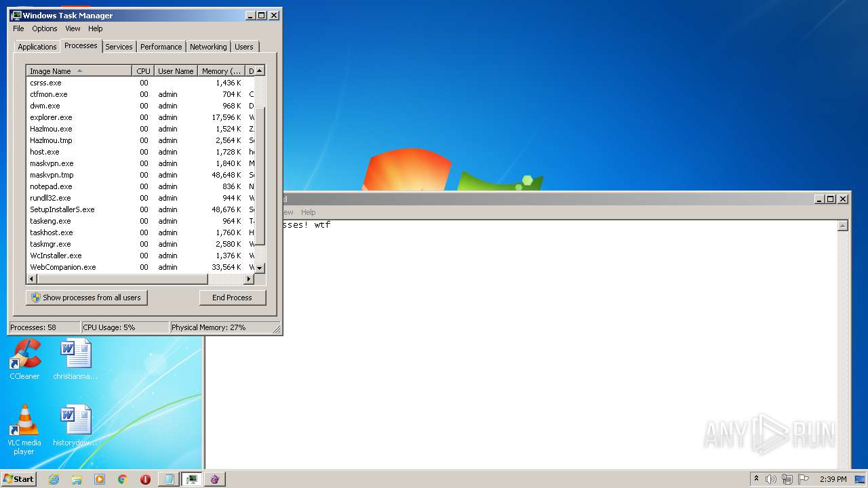Open the CCleaner desktop shortcut
Screen dimensions: 868x488
(x=24, y=360)
